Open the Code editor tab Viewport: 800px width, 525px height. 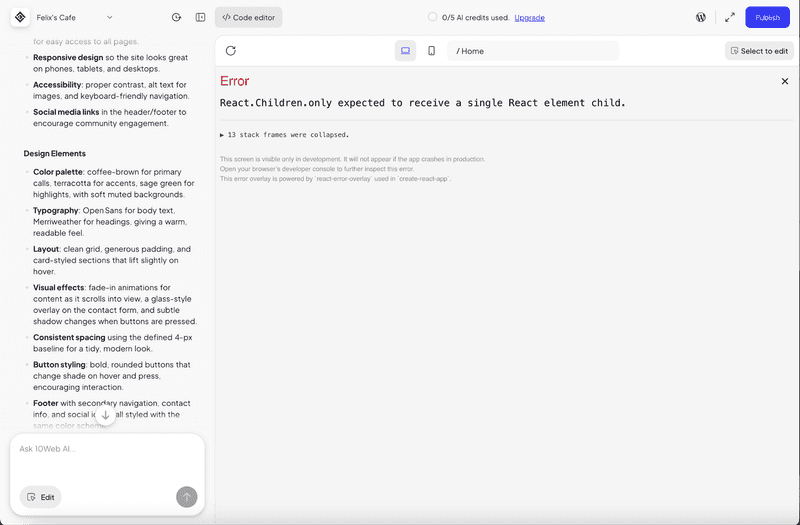tap(248, 17)
